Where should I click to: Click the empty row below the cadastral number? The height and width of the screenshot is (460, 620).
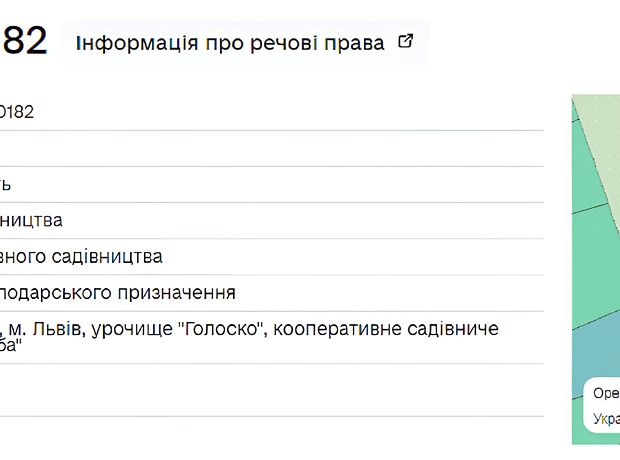coord(270,148)
